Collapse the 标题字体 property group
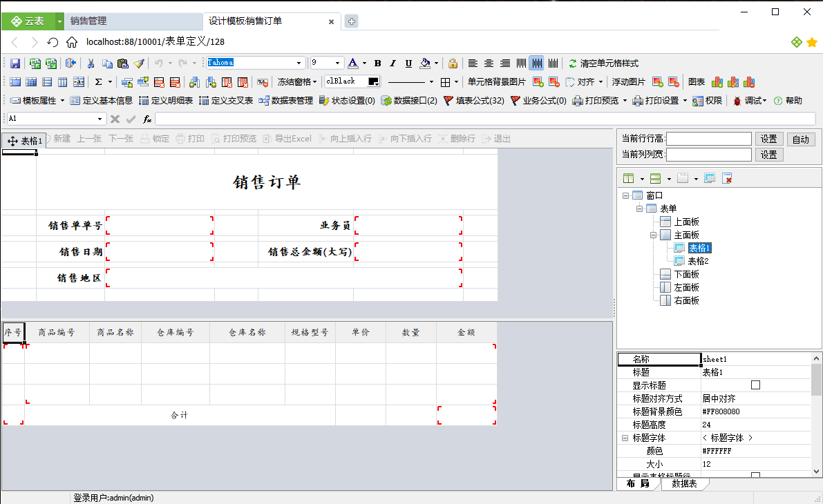Viewport: 823px width, 504px height. pos(625,438)
